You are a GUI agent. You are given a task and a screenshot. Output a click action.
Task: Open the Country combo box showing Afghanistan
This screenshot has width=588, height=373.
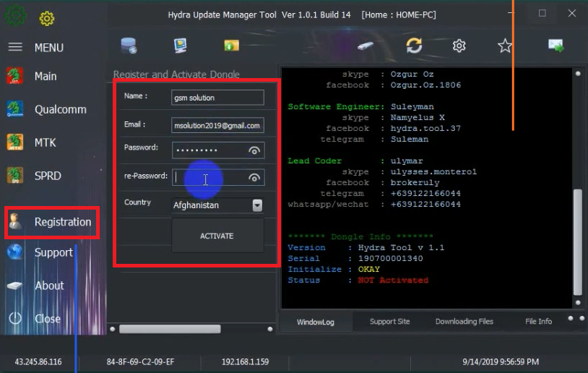tap(218, 205)
